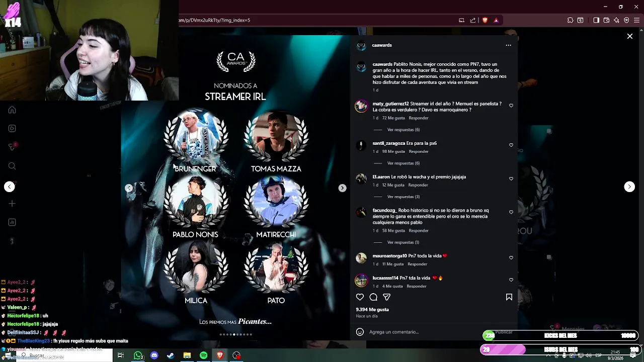Like lucaasss114's comment
Screen dimensions: 644x362
(x=511, y=280)
